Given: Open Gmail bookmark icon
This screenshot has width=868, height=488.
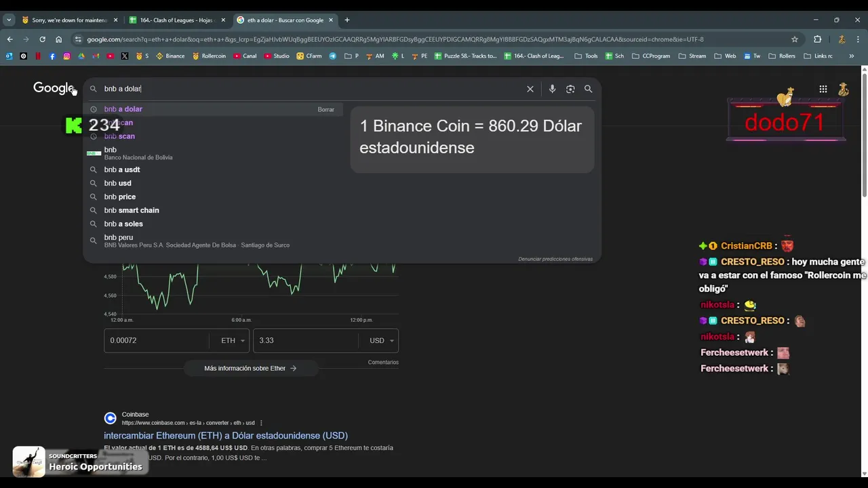Looking at the screenshot, I should (96, 56).
